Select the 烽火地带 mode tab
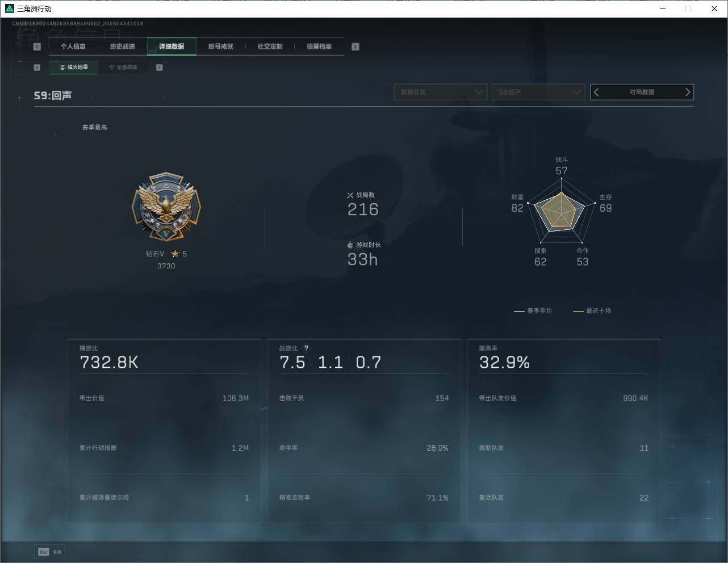This screenshot has width=728, height=563. 73,68
